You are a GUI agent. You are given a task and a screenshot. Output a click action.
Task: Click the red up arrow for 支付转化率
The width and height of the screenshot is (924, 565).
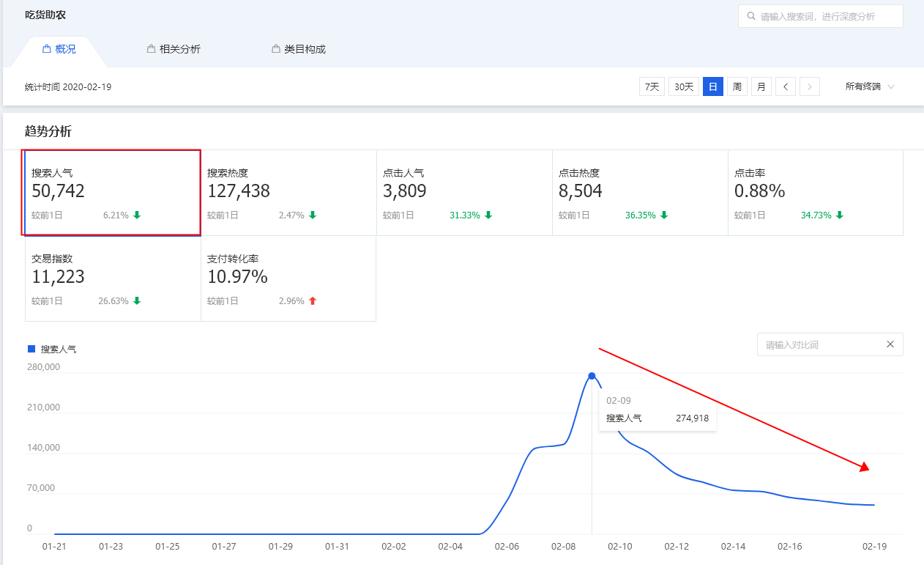313,300
